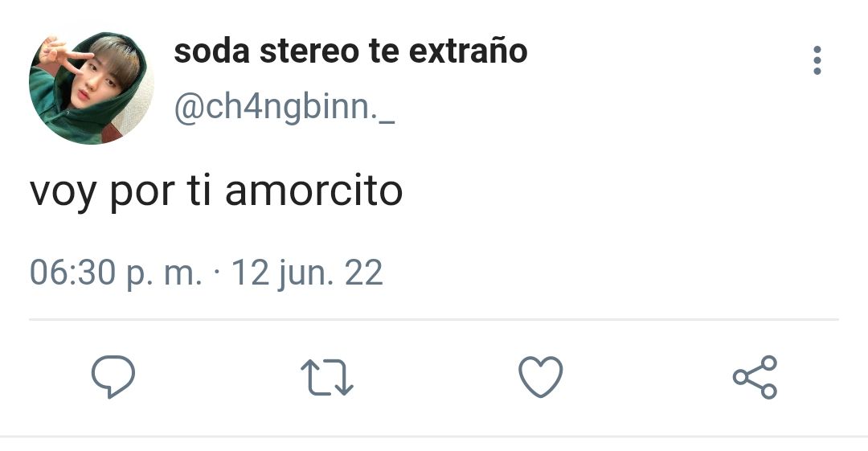868x451 pixels.
Task: Select the word 'extraño' in the display name
Action: (x=469, y=51)
